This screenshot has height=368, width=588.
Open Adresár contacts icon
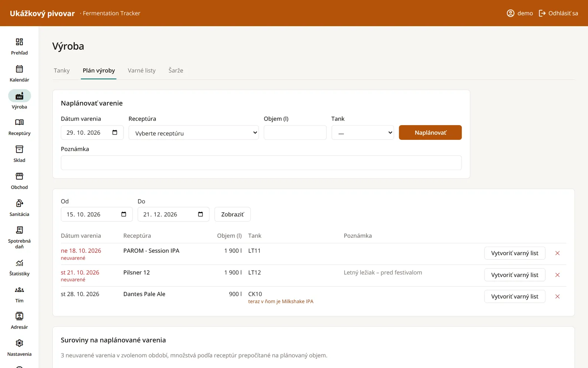[x=19, y=316]
